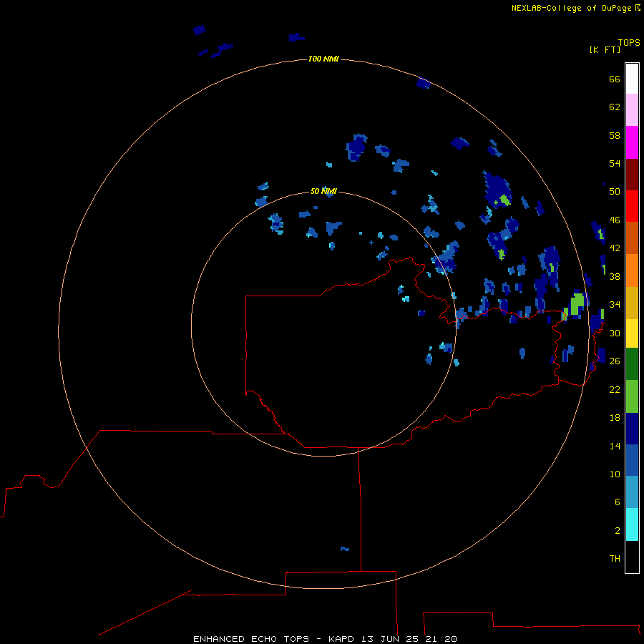Click the Enhanced Echo Tops KAPD caption
Viewport: 644px width, 644px height.
(325, 639)
